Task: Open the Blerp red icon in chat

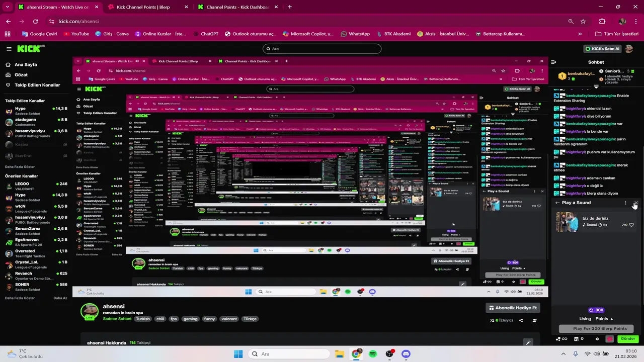Action: coord(609,339)
